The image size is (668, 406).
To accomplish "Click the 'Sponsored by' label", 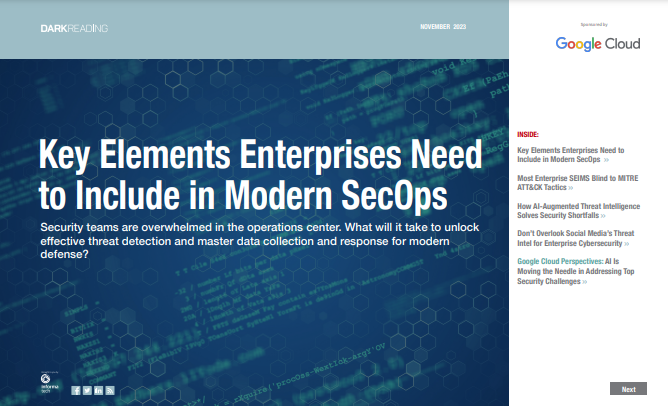I will point(594,25).
